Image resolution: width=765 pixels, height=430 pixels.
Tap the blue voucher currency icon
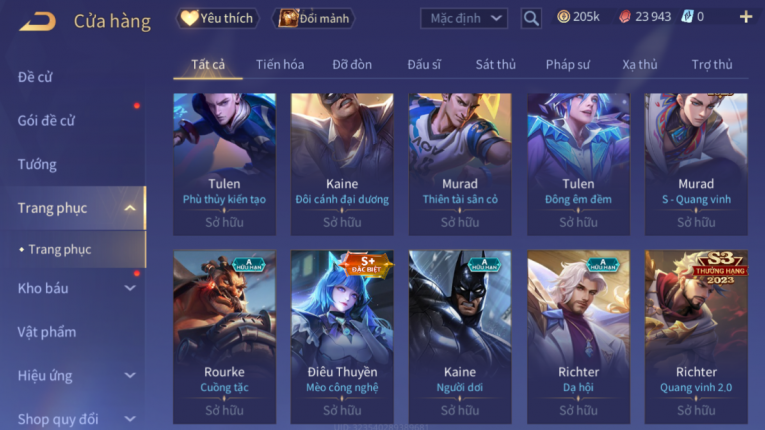687,17
